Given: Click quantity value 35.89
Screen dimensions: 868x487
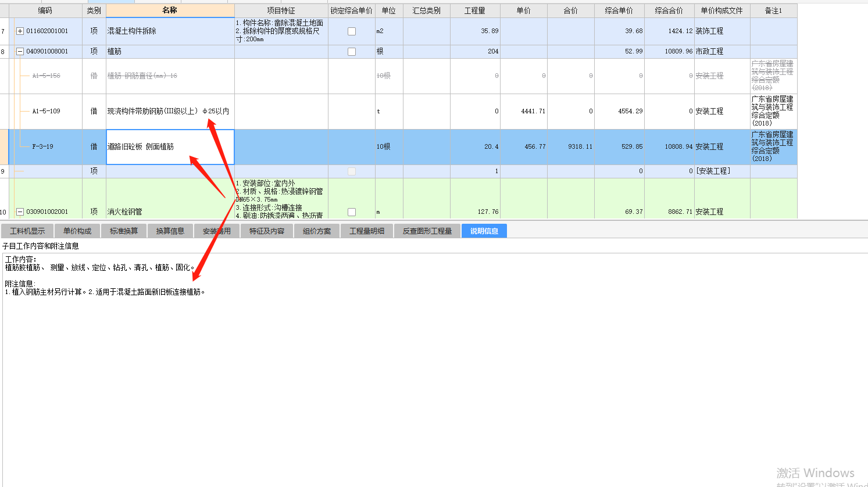Looking at the screenshot, I should point(490,31).
